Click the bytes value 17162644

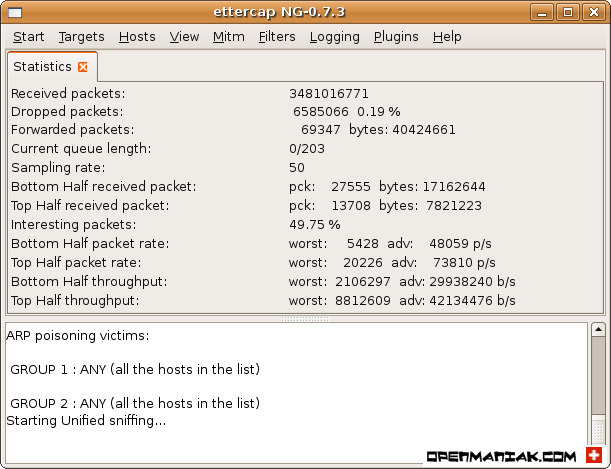pos(454,187)
